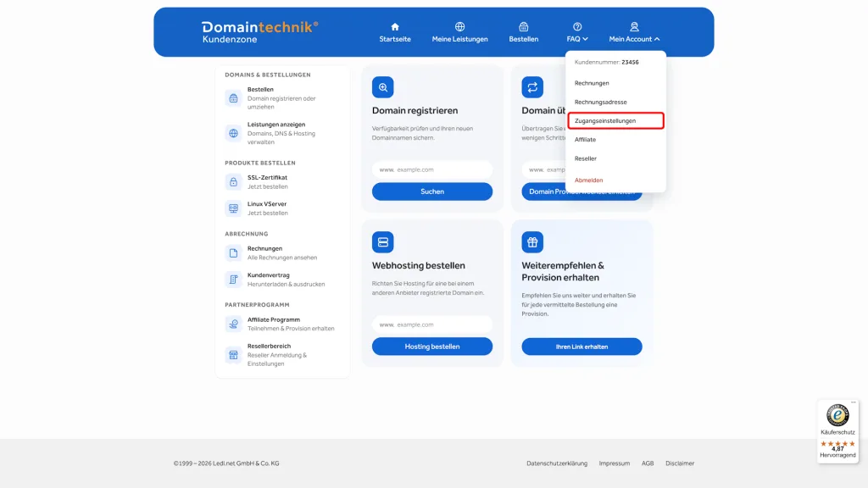Click the SSL-Zertifikat lock icon

234,182
